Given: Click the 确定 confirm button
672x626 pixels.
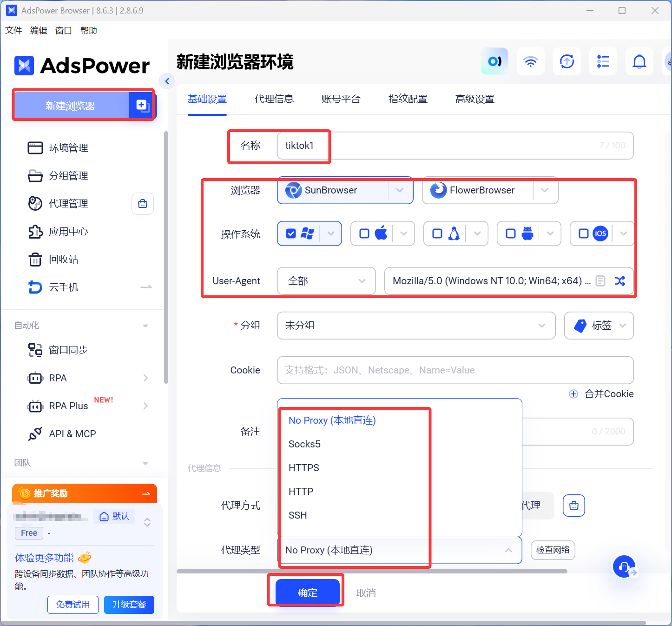Looking at the screenshot, I should point(308,592).
